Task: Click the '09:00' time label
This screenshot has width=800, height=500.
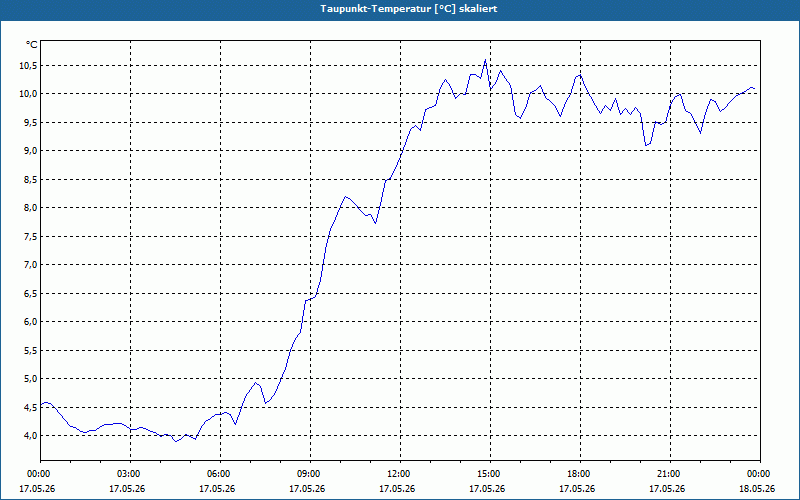Action: point(310,474)
